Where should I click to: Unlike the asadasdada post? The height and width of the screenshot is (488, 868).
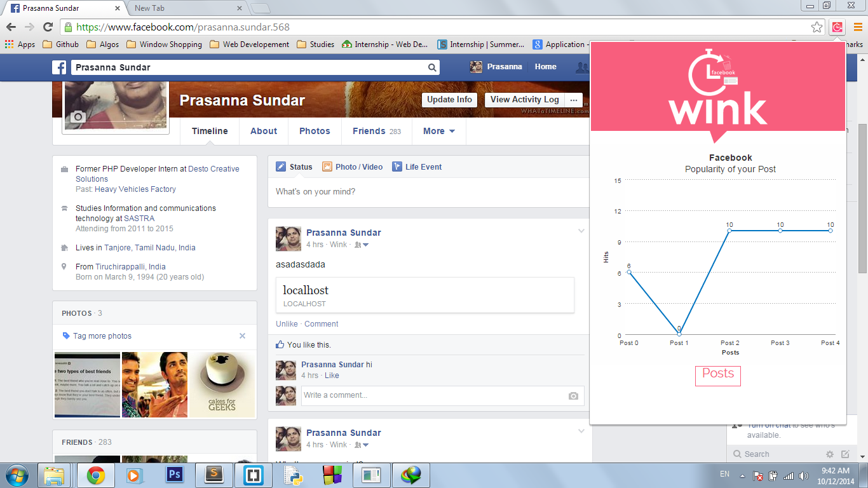[x=287, y=324]
